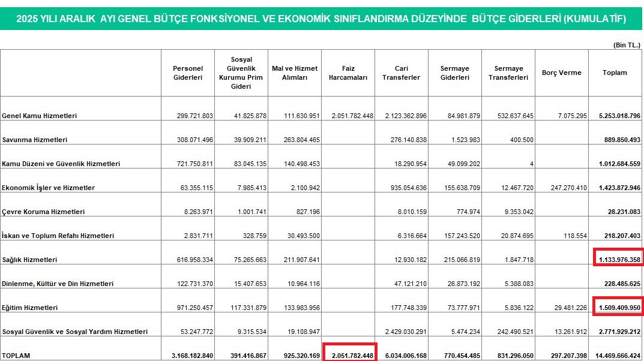Click cell value 5.253.018.796
644x361 pixels.
(x=619, y=116)
